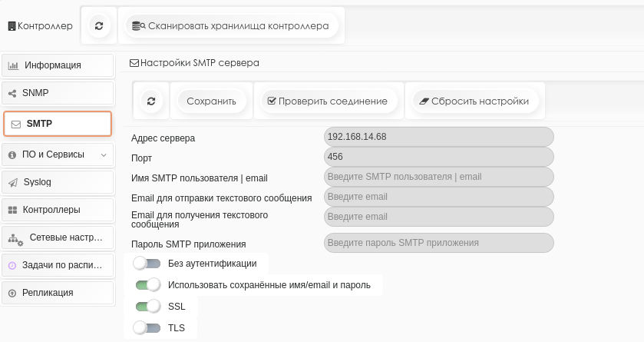Click the SNMP share icon
644x342 pixels.
[12, 93]
